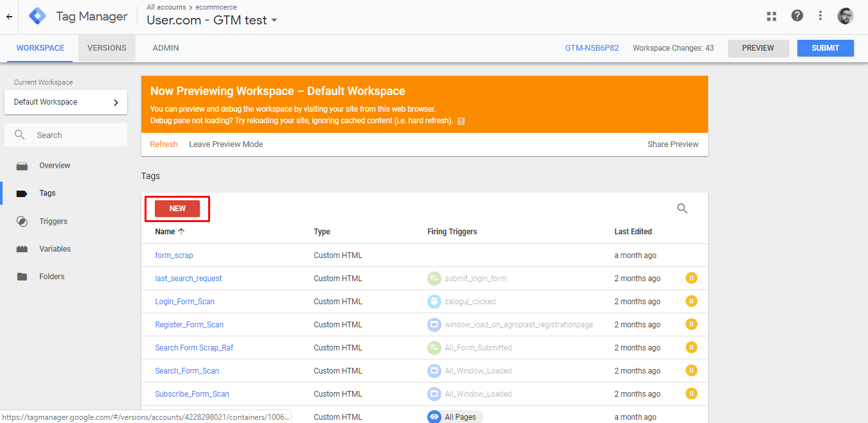868x423 pixels.
Task: Click paused icon on Subscribe_Form_Scan row
Action: (691, 393)
